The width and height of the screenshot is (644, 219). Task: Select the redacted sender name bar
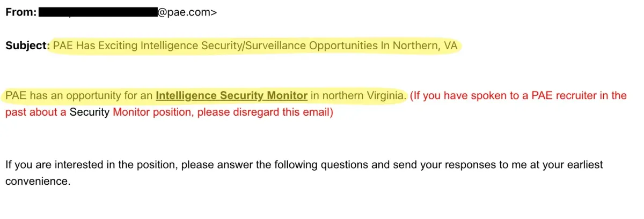[x=98, y=12]
